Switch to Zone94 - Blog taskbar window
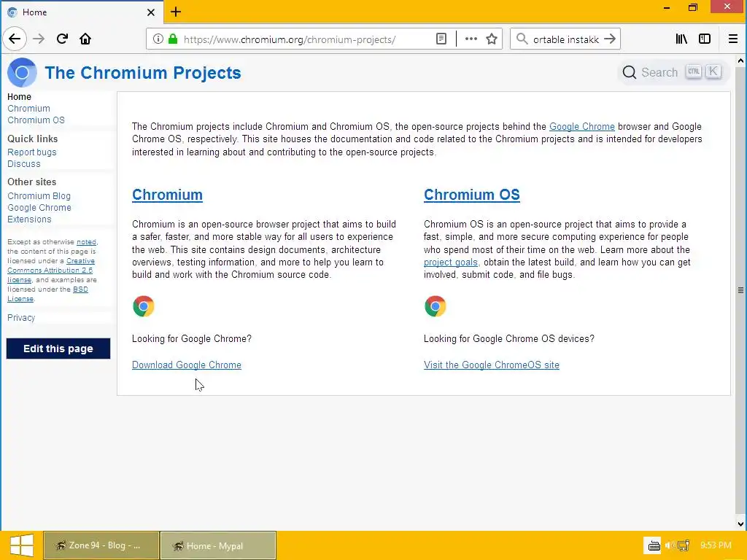 coord(101,545)
